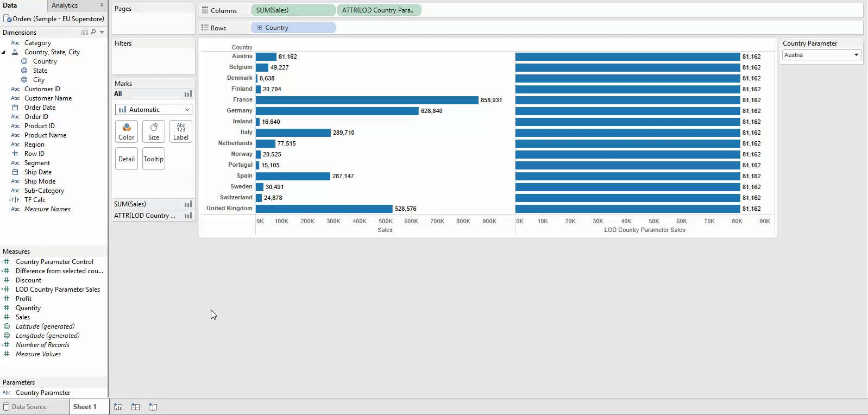Open the Color marks card
The image size is (868, 415).
[x=127, y=131]
